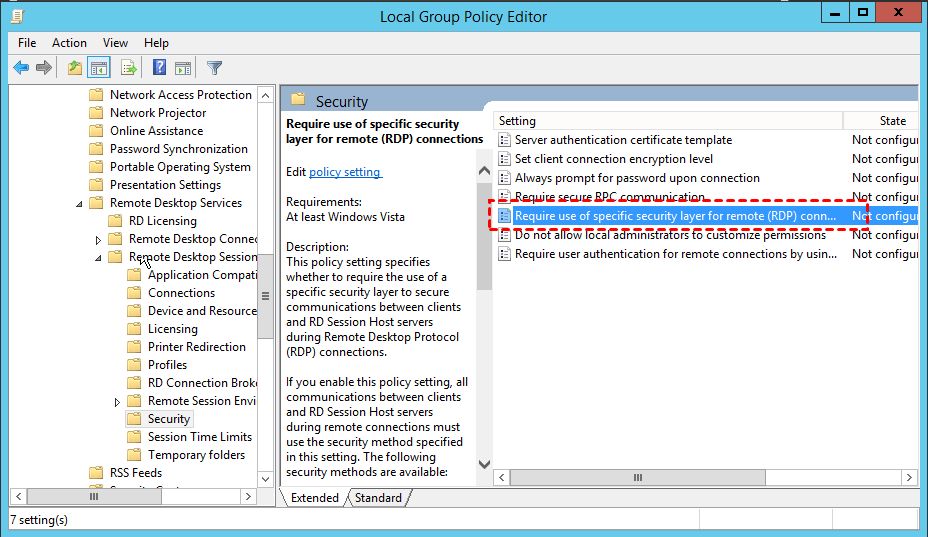Click the Forward arrow toolbar icon

pos(44,68)
